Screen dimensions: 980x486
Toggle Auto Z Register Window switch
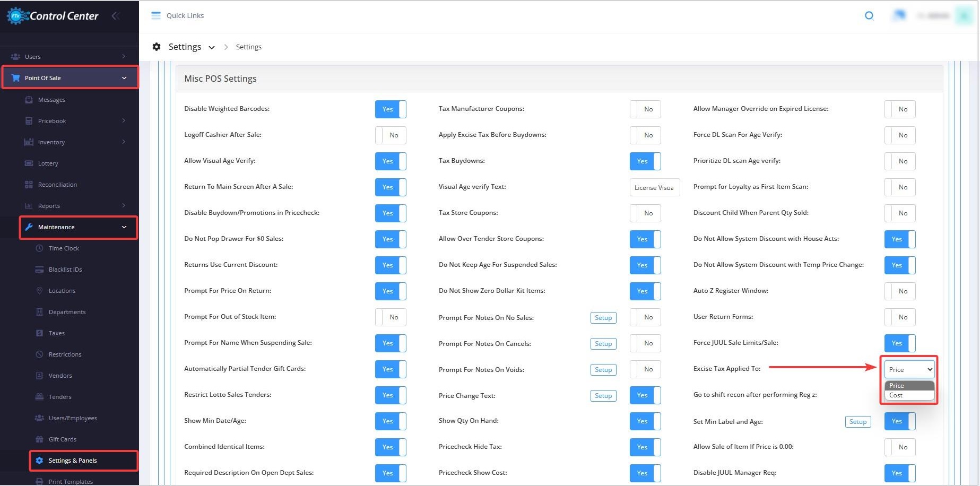tap(900, 291)
